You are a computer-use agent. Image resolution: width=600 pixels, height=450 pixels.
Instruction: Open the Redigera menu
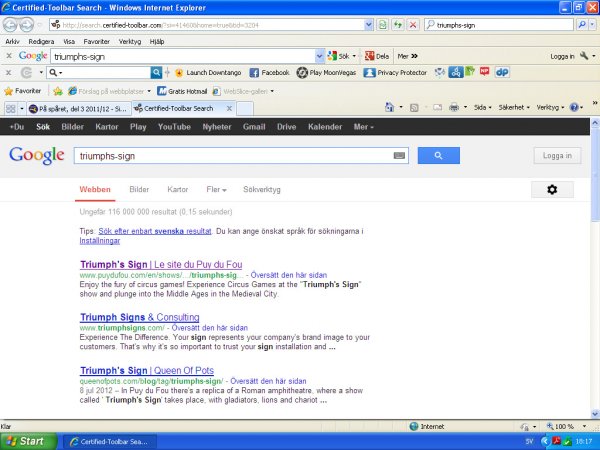click(41, 41)
